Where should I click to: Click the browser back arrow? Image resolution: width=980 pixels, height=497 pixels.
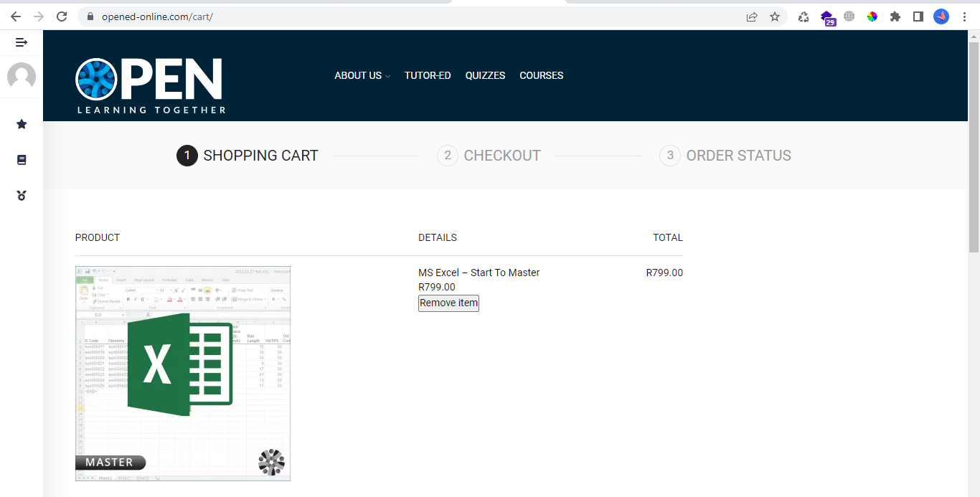(x=16, y=16)
